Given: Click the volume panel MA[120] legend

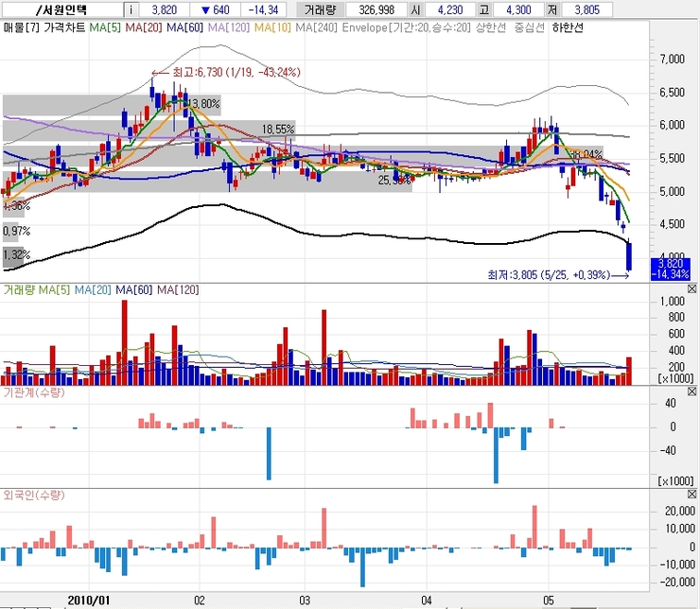Looking at the screenshot, I should pyautogui.click(x=178, y=290).
